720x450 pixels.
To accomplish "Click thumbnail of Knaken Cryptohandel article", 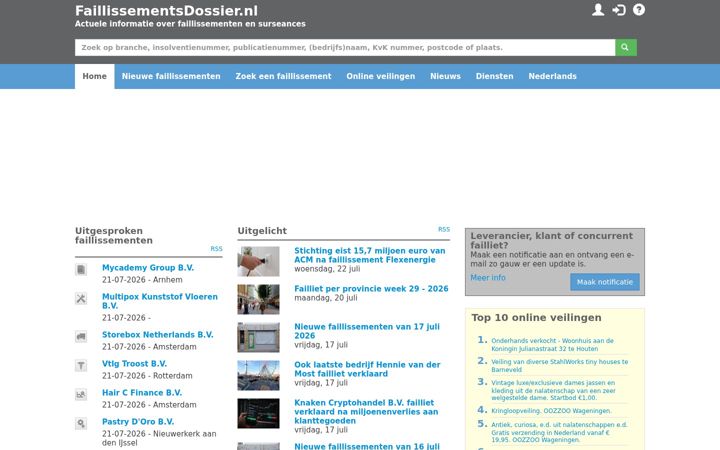I will tap(259, 414).
